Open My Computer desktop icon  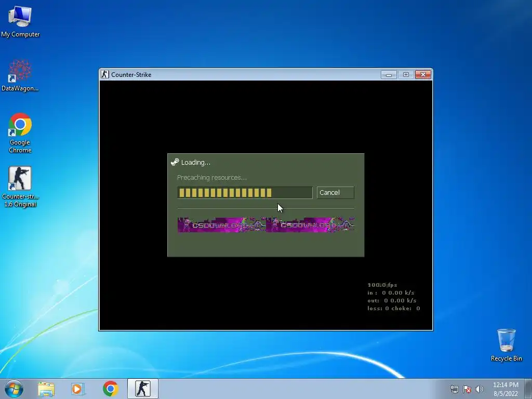point(20,21)
